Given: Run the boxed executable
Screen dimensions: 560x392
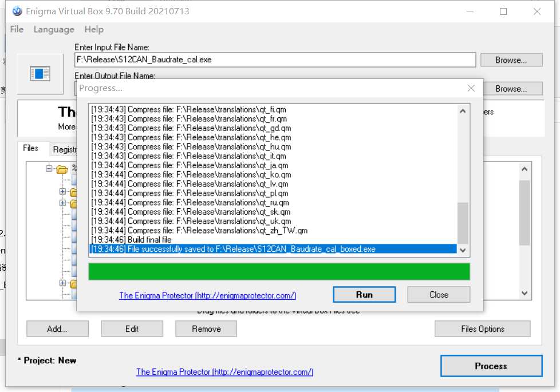Looking at the screenshot, I should click(x=364, y=295).
